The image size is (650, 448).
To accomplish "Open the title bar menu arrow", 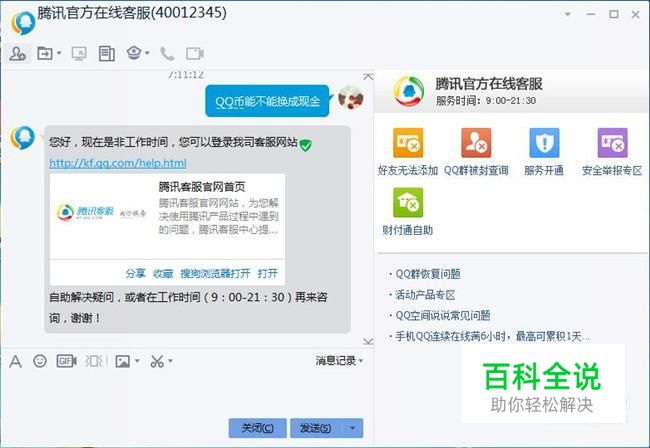I will click(x=568, y=14).
